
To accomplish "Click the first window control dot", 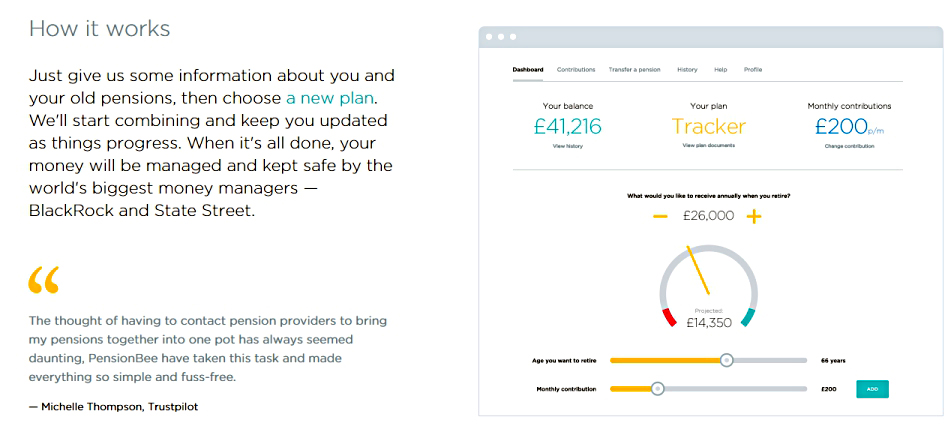I will point(489,37).
